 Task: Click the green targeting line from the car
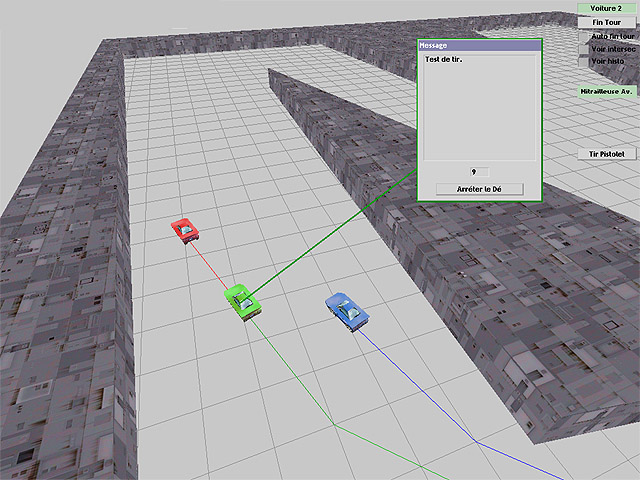(x=330, y=240)
